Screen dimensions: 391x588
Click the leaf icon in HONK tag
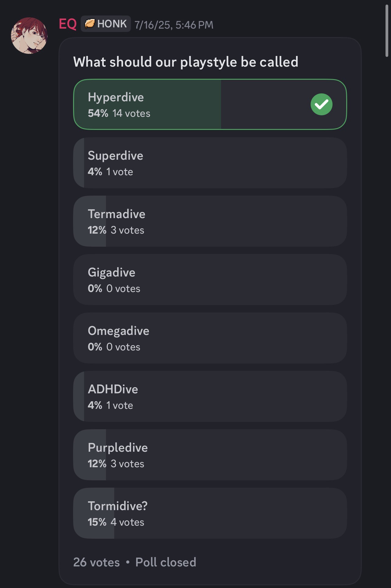coord(89,24)
